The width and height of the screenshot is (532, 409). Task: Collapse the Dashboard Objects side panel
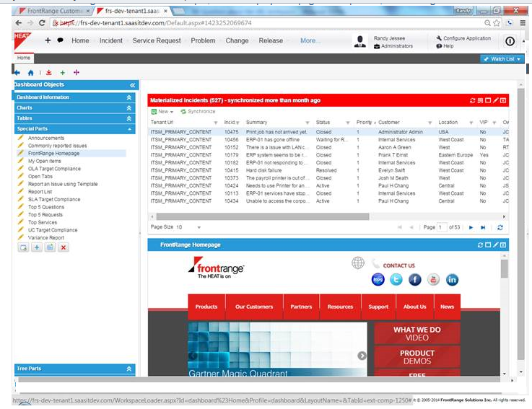click(132, 85)
